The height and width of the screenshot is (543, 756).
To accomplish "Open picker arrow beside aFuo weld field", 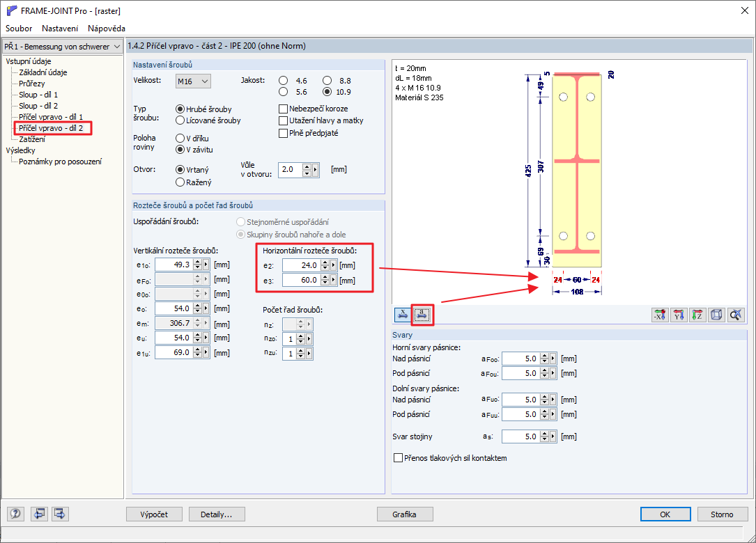I will pos(553,400).
